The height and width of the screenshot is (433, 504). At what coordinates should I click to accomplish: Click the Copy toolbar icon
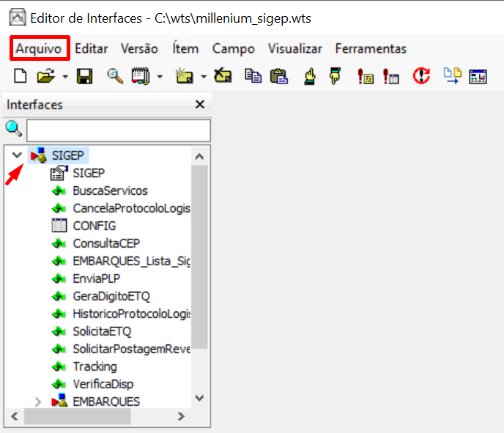click(x=253, y=76)
